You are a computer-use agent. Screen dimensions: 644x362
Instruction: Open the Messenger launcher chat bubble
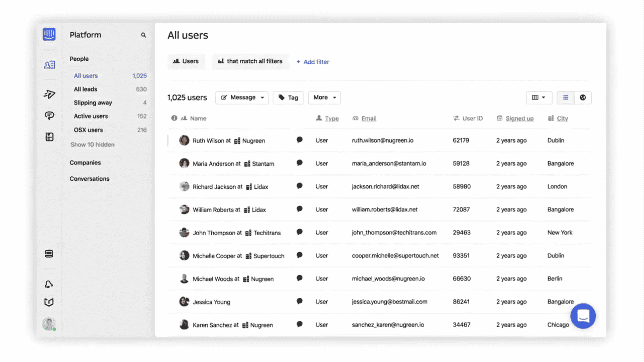pyautogui.click(x=583, y=316)
